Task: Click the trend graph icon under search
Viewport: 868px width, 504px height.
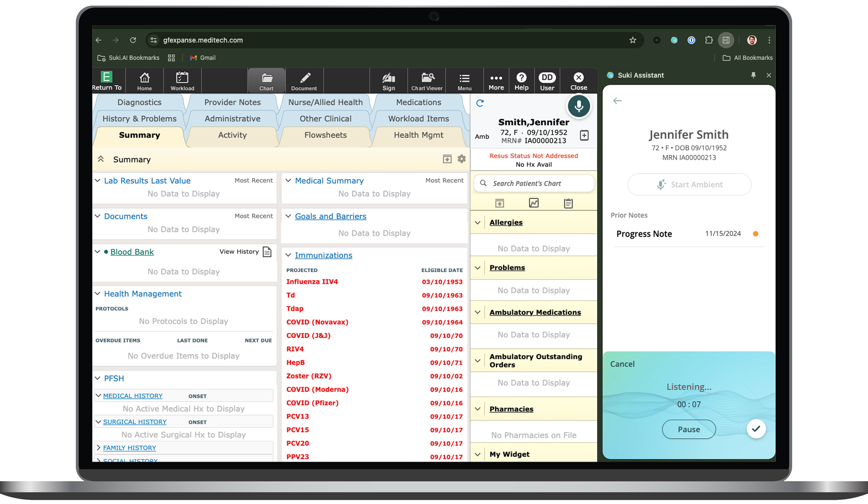Action: pos(534,203)
